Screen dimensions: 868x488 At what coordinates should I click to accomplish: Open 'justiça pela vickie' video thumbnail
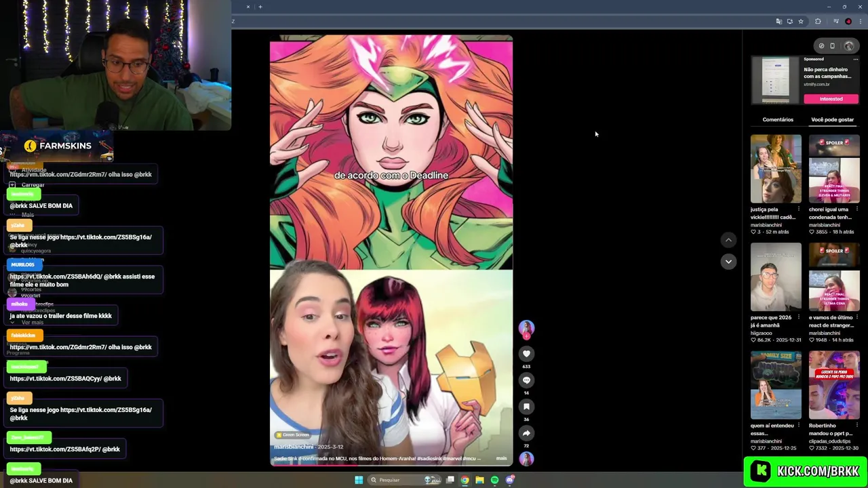tap(776, 169)
